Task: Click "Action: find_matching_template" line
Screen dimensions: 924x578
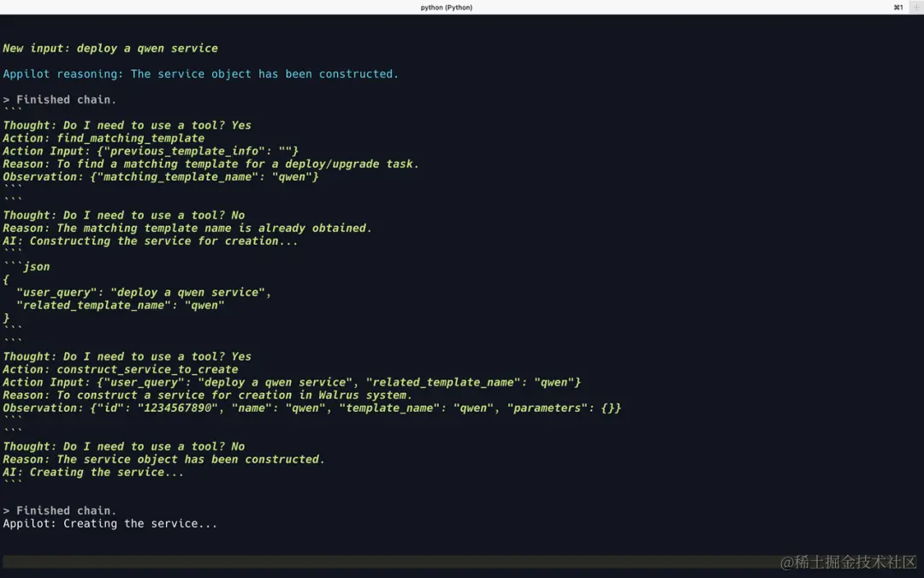Action: point(104,138)
